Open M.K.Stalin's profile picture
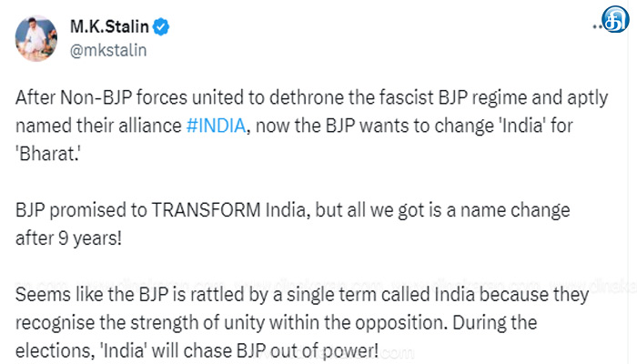 [35, 38]
